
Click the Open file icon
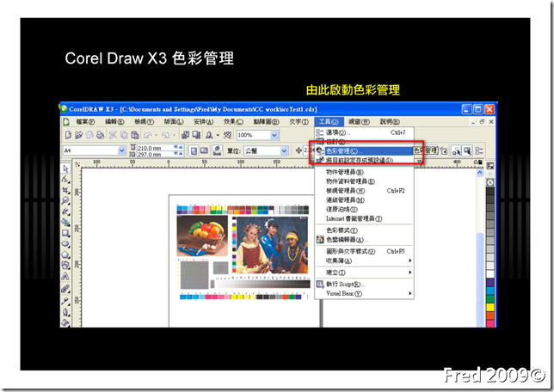[x=79, y=135]
